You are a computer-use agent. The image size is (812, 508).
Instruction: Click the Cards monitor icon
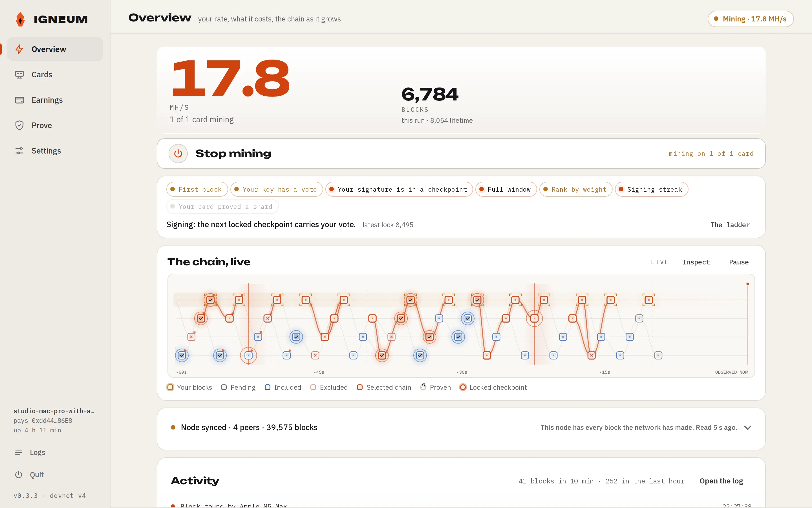coord(19,75)
